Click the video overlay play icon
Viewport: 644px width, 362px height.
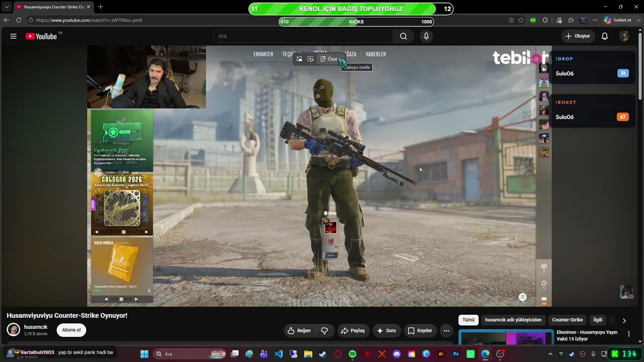(x=310, y=59)
